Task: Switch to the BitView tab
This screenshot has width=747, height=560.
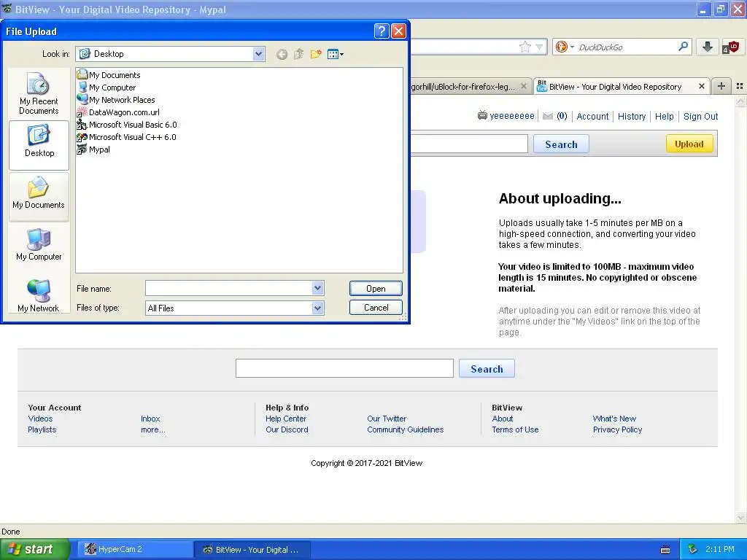Action: (615, 87)
